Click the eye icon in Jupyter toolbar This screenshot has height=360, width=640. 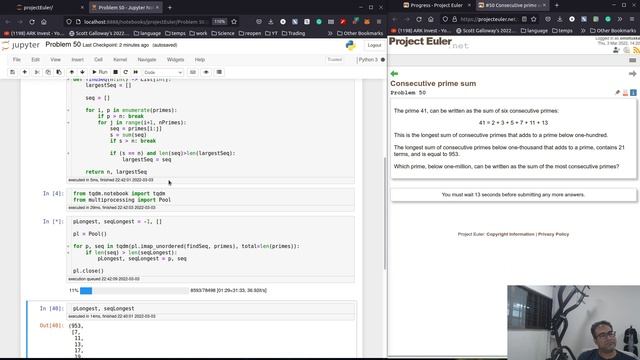coord(206,72)
